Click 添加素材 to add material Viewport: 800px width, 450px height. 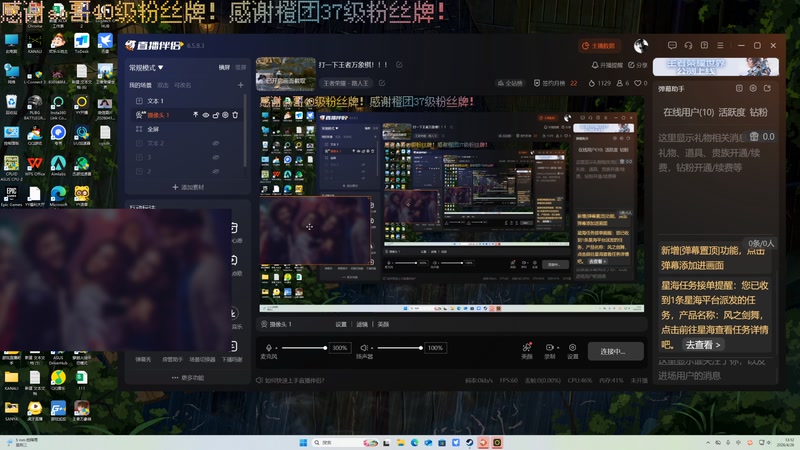(188, 187)
